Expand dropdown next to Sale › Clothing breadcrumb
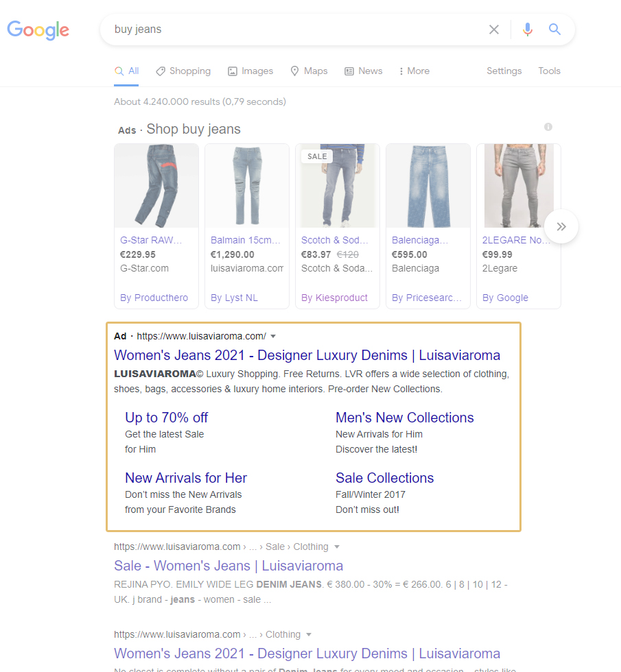 pos(337,547)
